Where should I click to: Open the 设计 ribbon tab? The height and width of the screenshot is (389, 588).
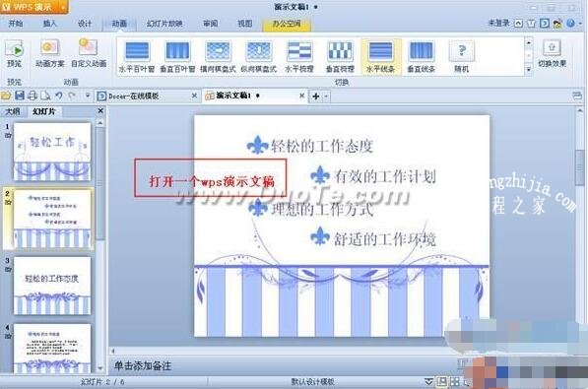pos(85,24)
